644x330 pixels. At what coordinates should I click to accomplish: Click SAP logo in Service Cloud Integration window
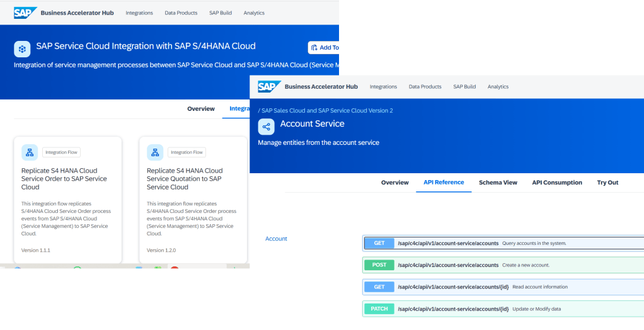pyautogui.click(x=25, y=13)
